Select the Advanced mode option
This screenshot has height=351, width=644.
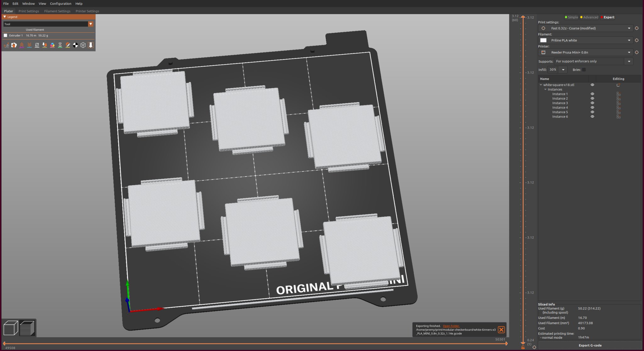[590, 17]
